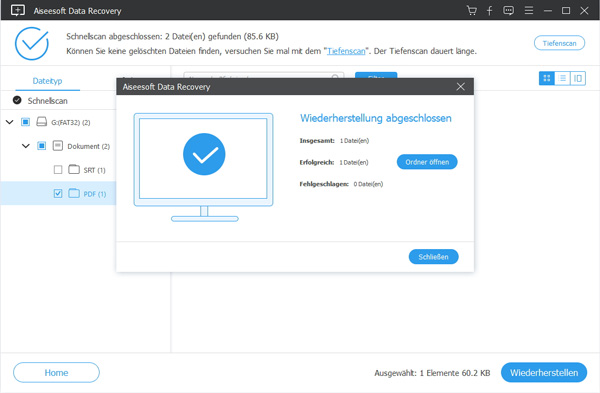600x393 pixels.
Task: Collapse the Dokument tree node
Action: coord(26,146)
